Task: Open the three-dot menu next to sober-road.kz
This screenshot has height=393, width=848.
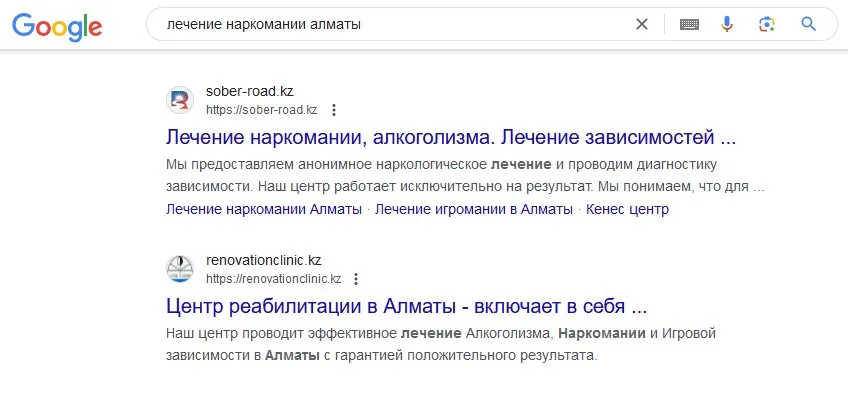Action: 334,110
